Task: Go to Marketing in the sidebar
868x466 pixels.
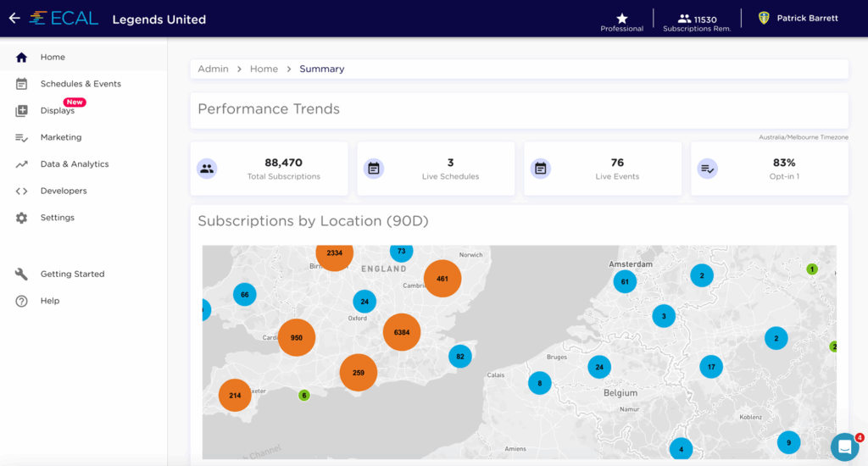Action: click(61, 137)
